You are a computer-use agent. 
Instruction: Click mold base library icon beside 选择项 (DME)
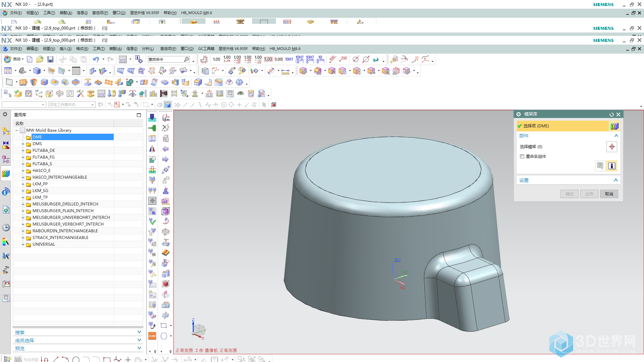point(614,126)
